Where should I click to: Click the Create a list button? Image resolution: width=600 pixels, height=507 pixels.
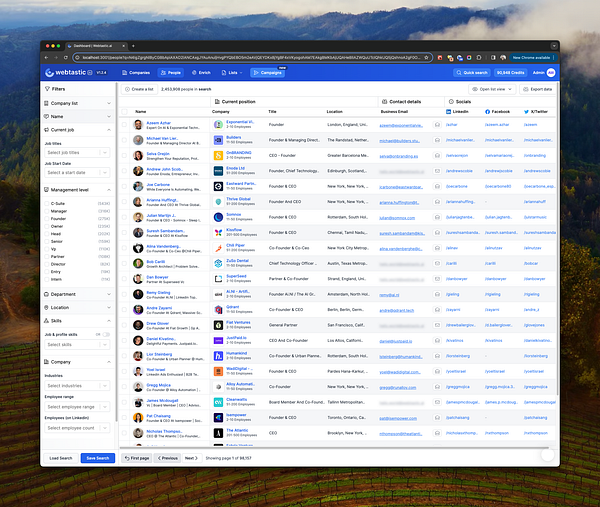(x=139, y=89)
